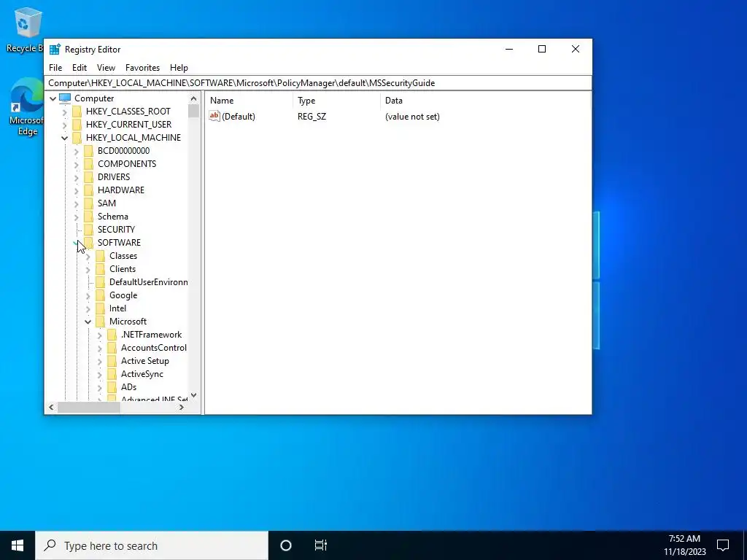Click the BCD00000000 folder icon
Screen dimensions: 747x560
click(88, 150)
